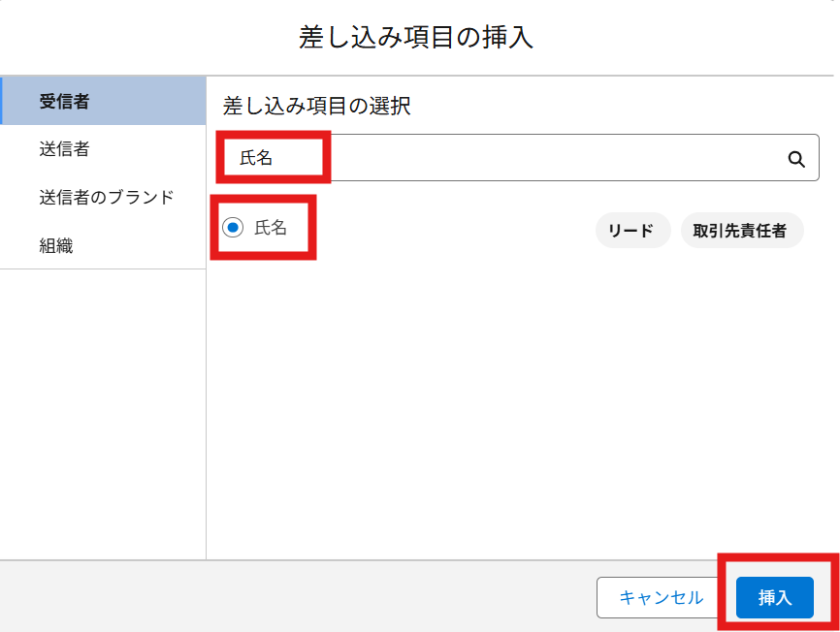Click the 取引先責任者 object badge
This screenshot has width=840, height=632.
[x=741, y=231]
